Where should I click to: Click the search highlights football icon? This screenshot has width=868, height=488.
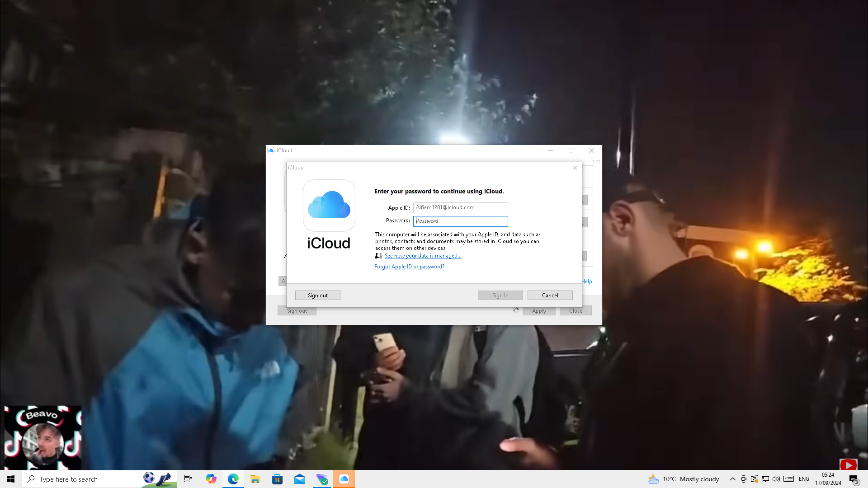click(149, 477)
